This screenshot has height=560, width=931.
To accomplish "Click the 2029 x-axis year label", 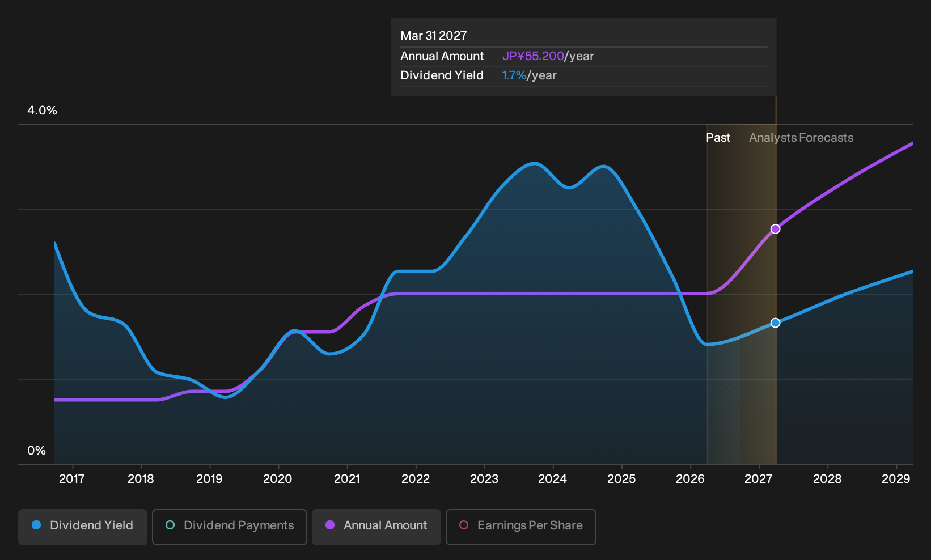I will [x=896, y=479].
